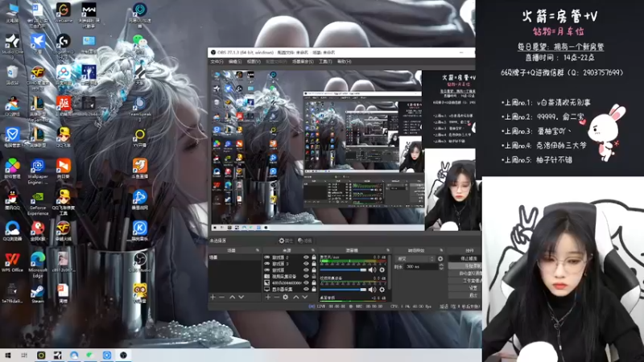Adjust the second mixer channel volume slider

tap(343, 290)
